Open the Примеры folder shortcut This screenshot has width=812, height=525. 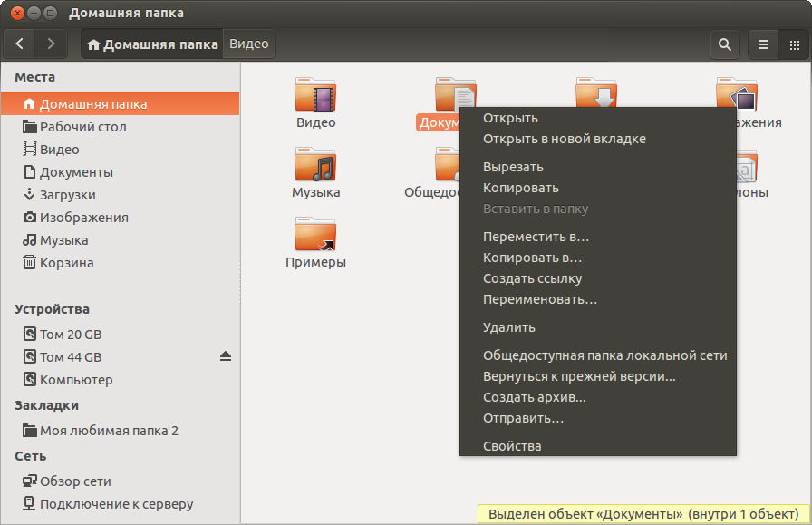coord(315,236)
